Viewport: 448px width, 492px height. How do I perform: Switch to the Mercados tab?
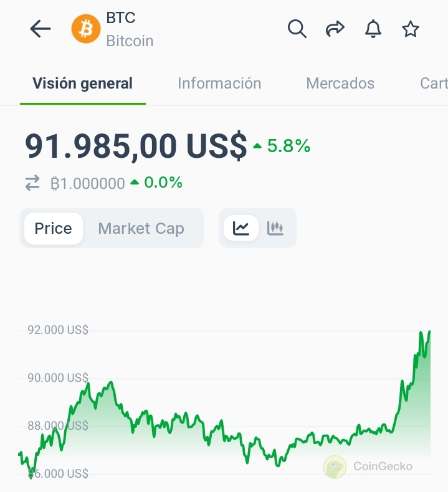[340, 84]
